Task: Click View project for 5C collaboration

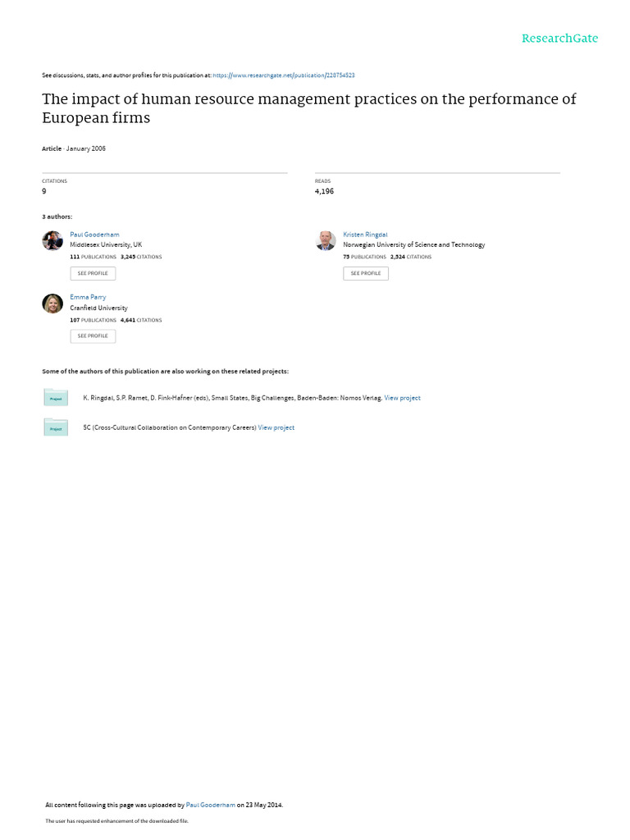Action: pyautogui.click(x=276, y=427)
